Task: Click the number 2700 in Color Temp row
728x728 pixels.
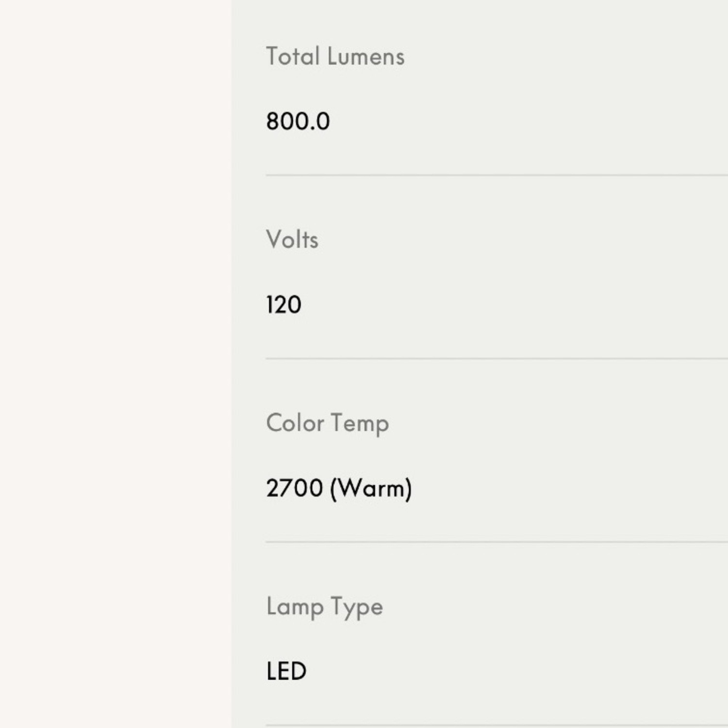Action: (295, 488)
